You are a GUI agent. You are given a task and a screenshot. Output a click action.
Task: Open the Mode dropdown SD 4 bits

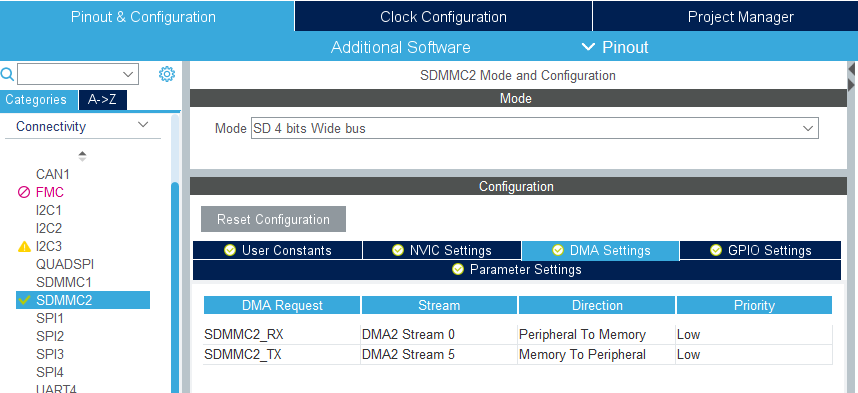(x=535, y=128)
